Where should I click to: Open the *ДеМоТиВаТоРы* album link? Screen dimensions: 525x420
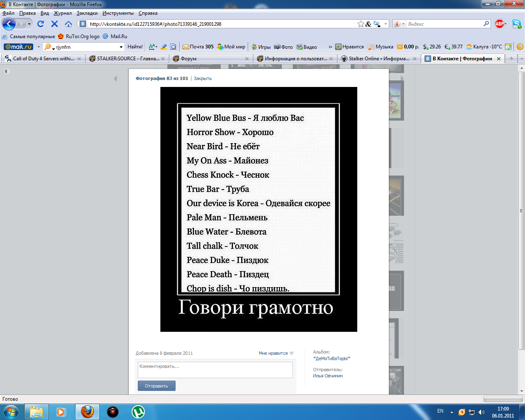tap(331, 358)
